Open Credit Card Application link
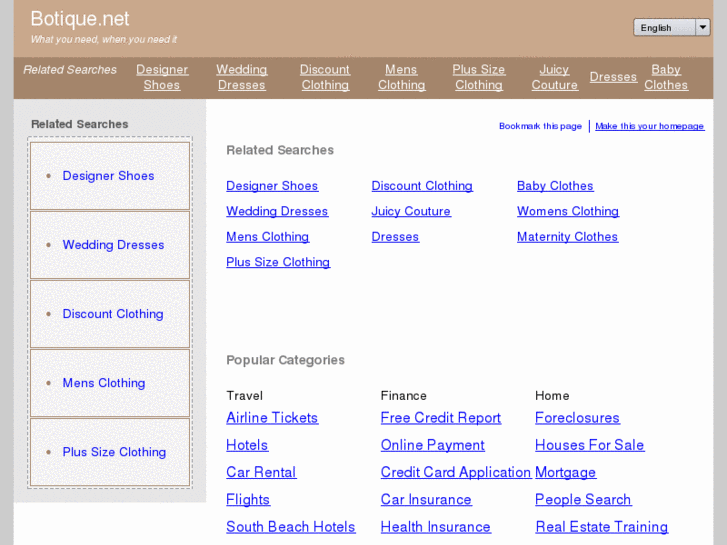This screenshot has height=545, width=727. (x=455, y=472)
